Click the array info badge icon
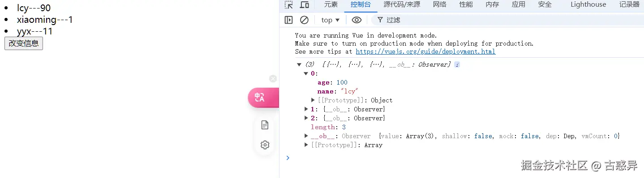This screenshot has width=644, height=178. point(457,65)
